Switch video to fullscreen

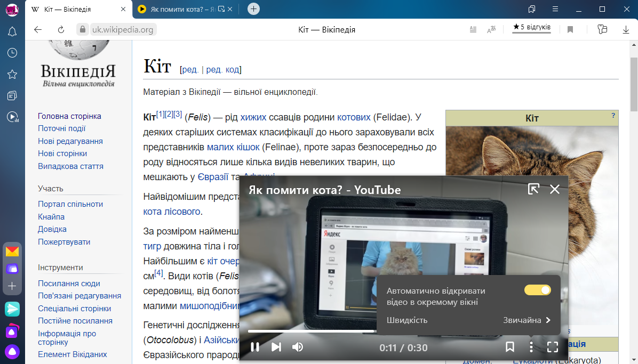pyautogui.click(x=553, y=347)
